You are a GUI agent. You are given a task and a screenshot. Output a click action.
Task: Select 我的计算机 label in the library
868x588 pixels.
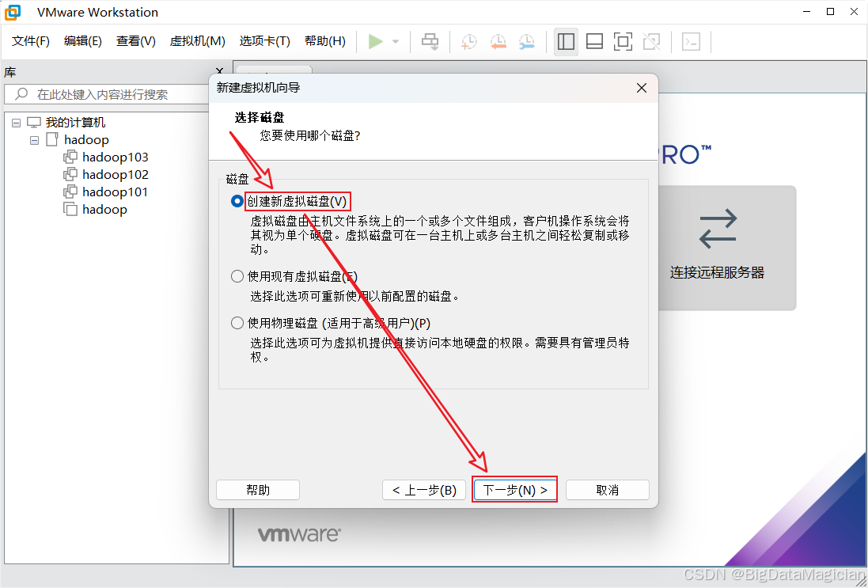pos(75,123)
